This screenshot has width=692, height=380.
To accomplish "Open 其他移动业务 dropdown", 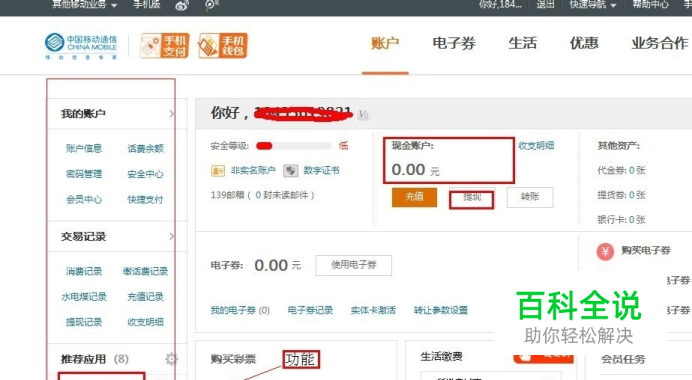I will pos(84,5).
